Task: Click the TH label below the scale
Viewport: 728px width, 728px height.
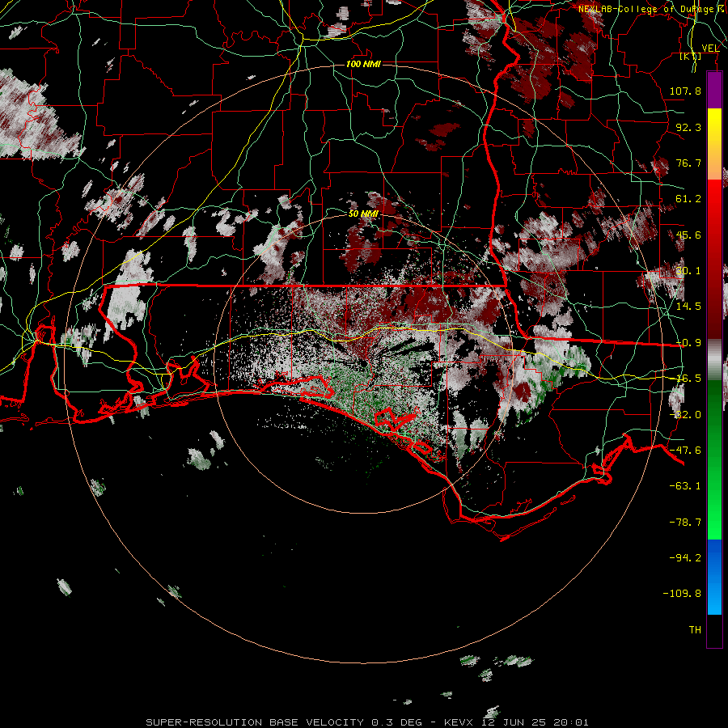Action: [695, 630]
